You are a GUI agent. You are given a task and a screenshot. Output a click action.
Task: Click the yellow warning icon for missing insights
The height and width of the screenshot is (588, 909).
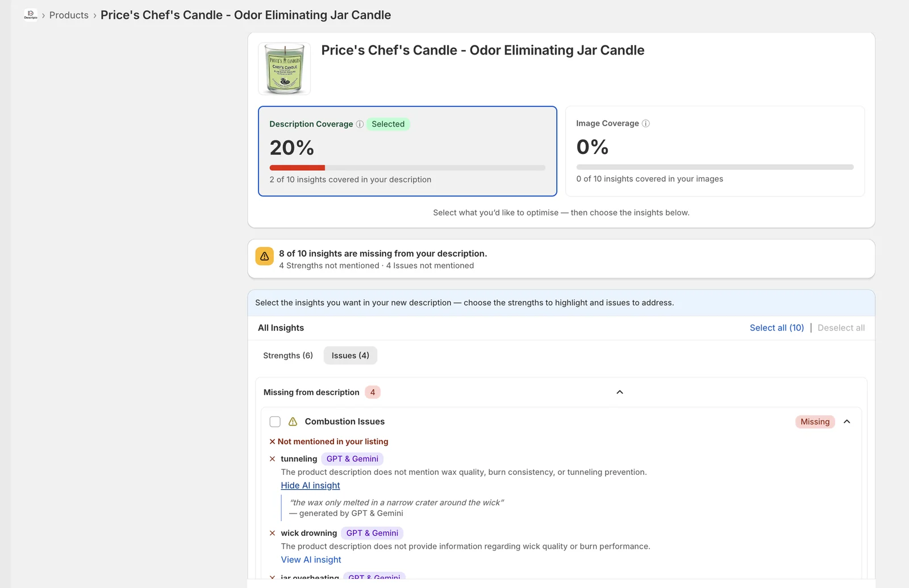pos(265,256)
